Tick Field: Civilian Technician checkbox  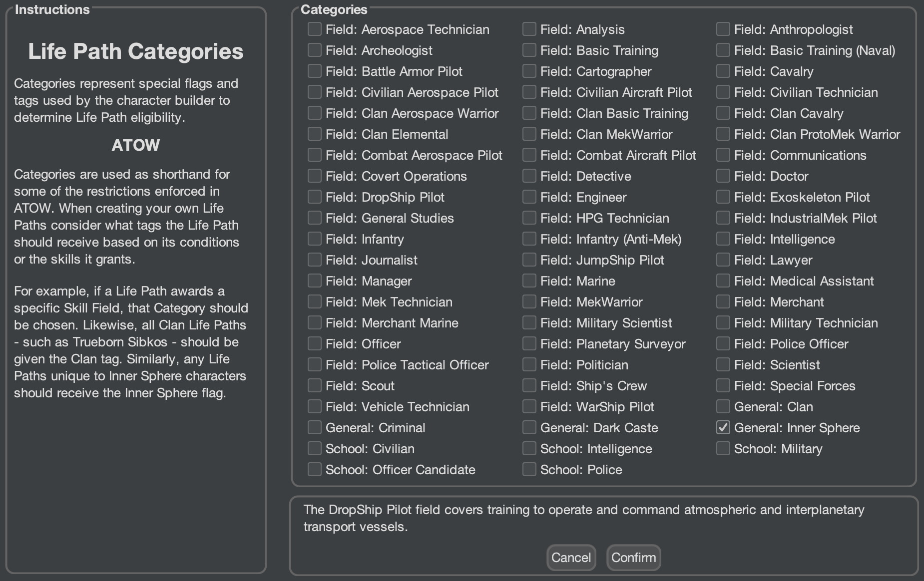tap(723, 92)
